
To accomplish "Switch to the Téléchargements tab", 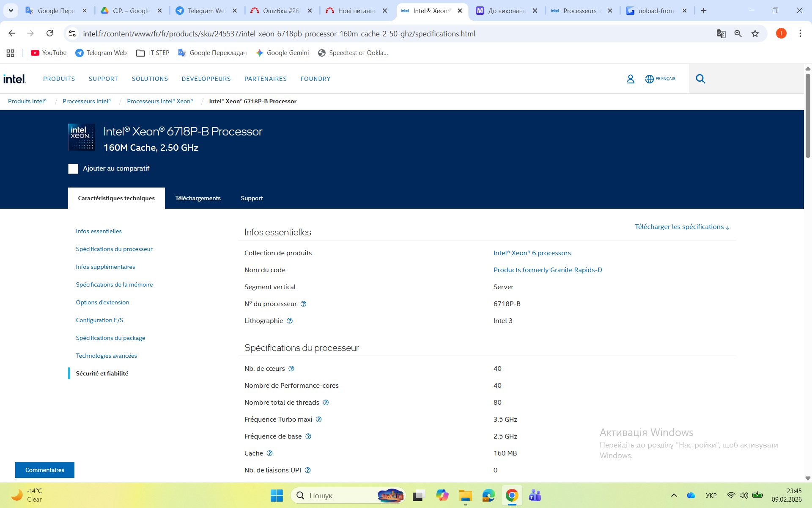I will (x=198, y=198).
